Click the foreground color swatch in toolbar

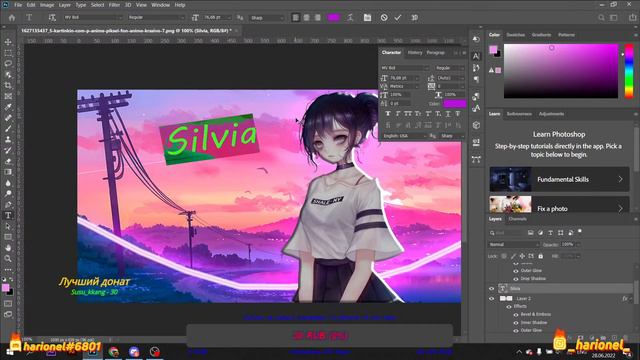[x=6, y=288]
